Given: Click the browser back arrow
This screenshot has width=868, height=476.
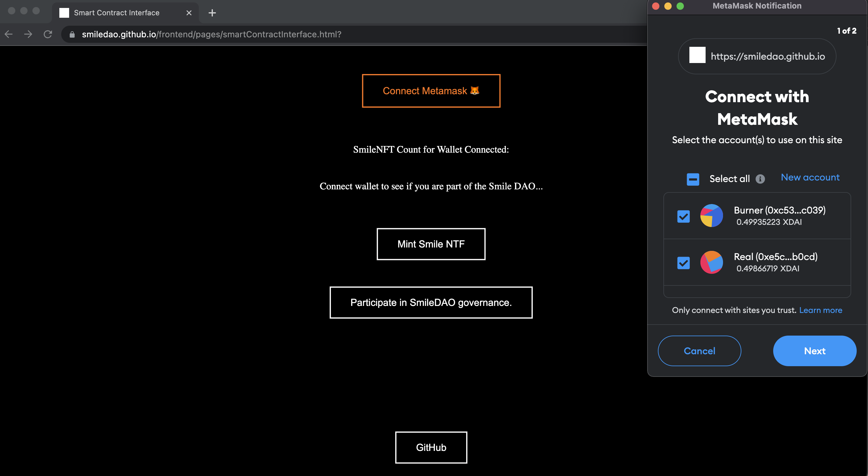Looking at the screenshot, I should tap(9, 34).
